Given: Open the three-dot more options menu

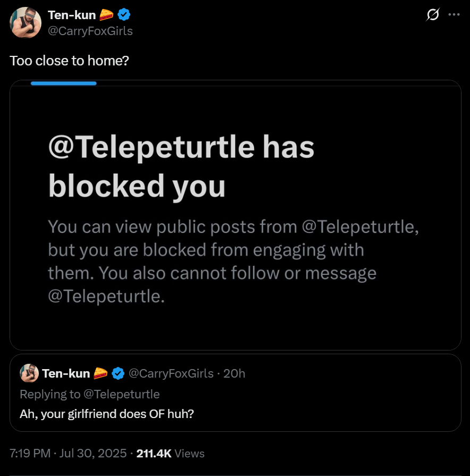Looking at the screenshot, I should tap(454, 15).
